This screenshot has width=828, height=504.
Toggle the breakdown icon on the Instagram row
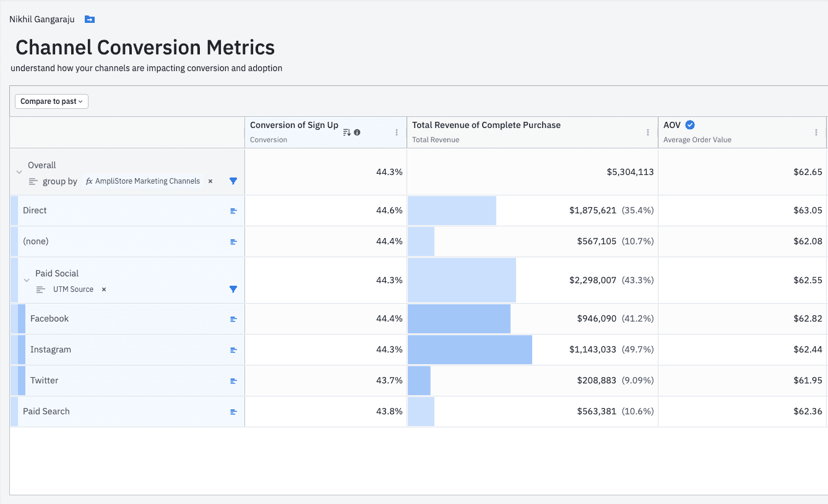pos(233,349)
